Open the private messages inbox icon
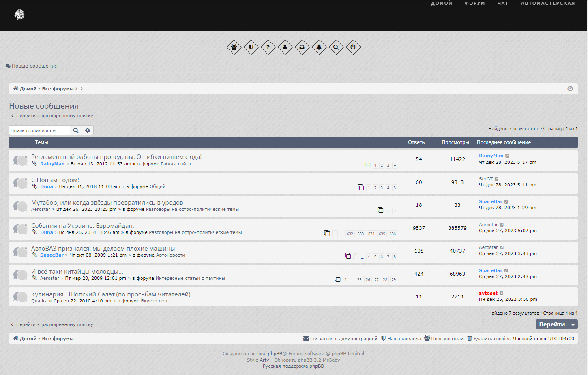 [302, 47]
